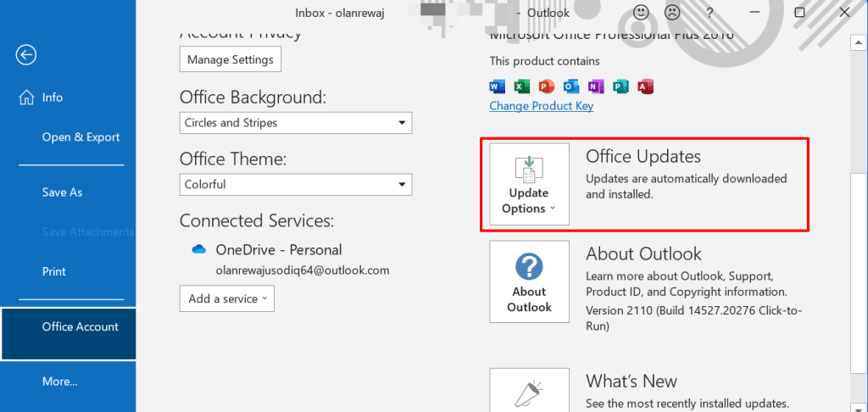This screenshot has height=412, width=868.
Task: Click the Office Updates heading
Action: pyautogui.click(x=643, y=157)
